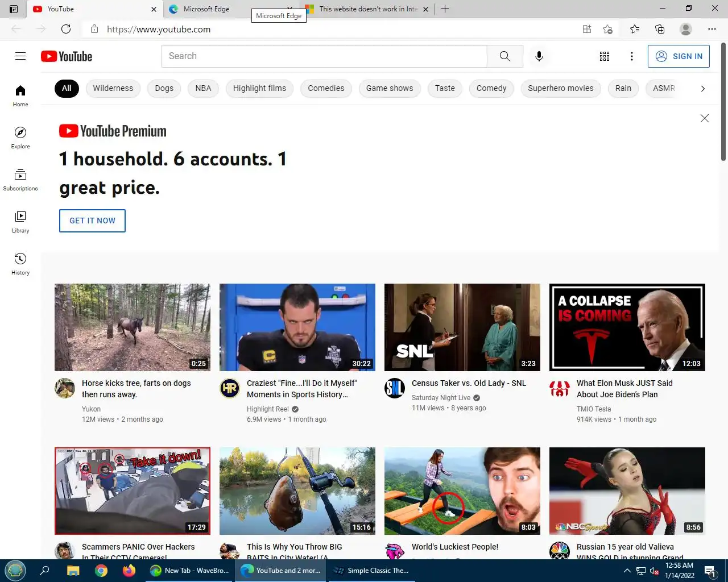Play the fishing bait thumbnail
The height and width of the screenshot is (582, 728).
pyautogui.click(x=297, y=491)
